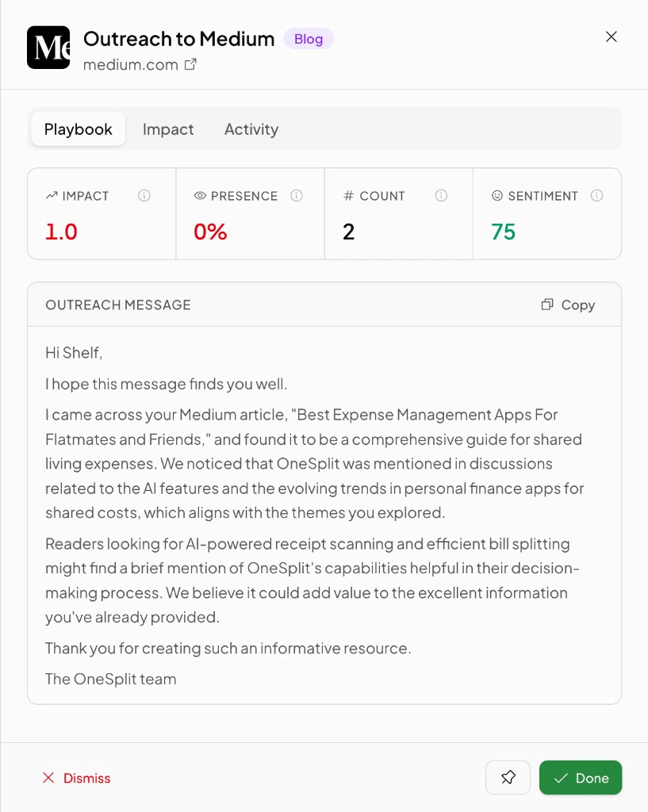This screenshot has width=648, height=812.
Task: Click the hash icon by COUNT
Action: [x=349, y=196]
